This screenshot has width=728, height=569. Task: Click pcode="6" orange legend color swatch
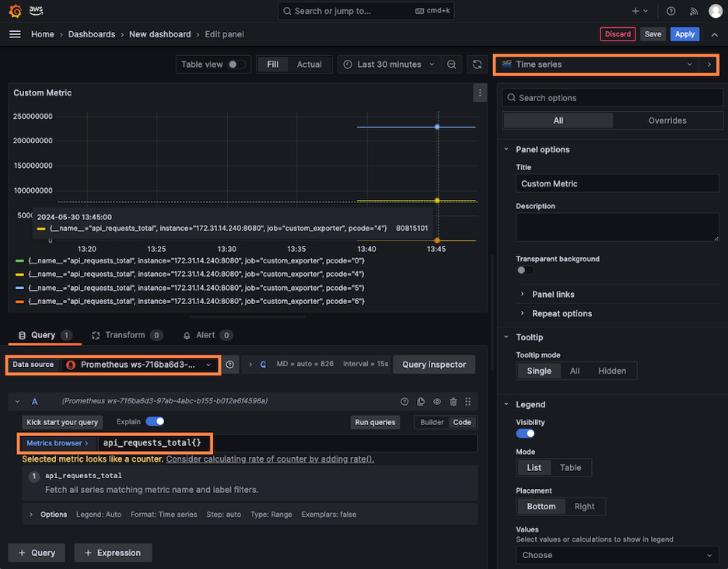point(19,302)
